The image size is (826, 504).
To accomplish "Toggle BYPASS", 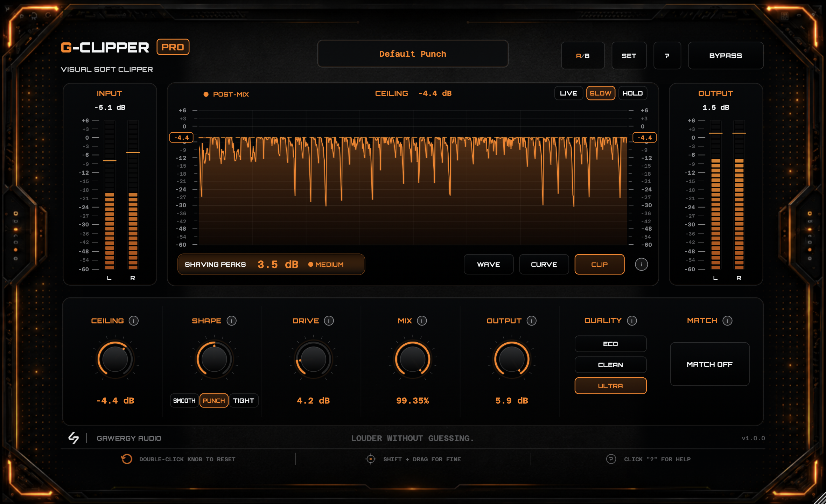I will coord(726,56).
